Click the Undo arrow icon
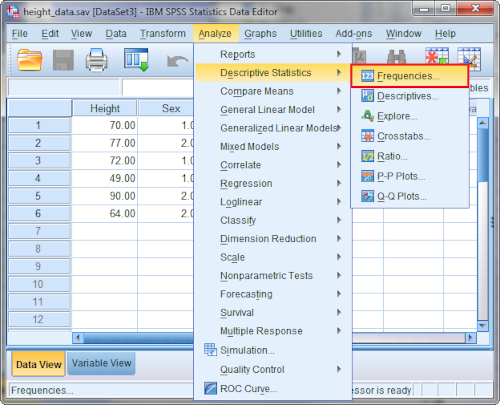The image size is (500, 405). (177, 61)
